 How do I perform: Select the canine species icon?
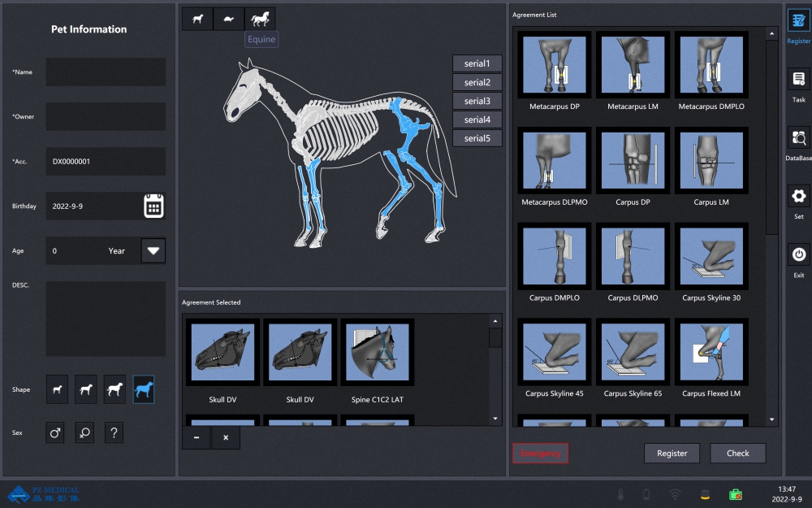197,18
